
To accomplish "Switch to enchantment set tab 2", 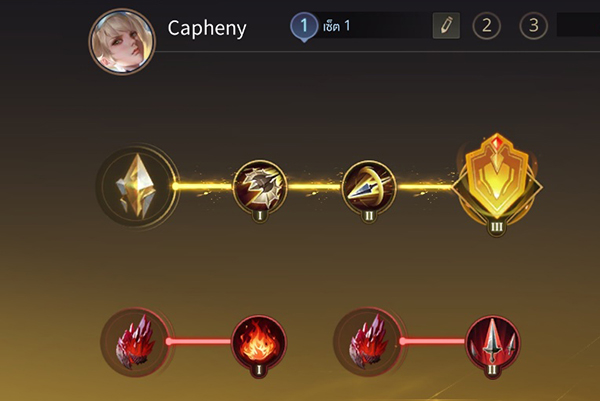I will [x=486, y=26].
